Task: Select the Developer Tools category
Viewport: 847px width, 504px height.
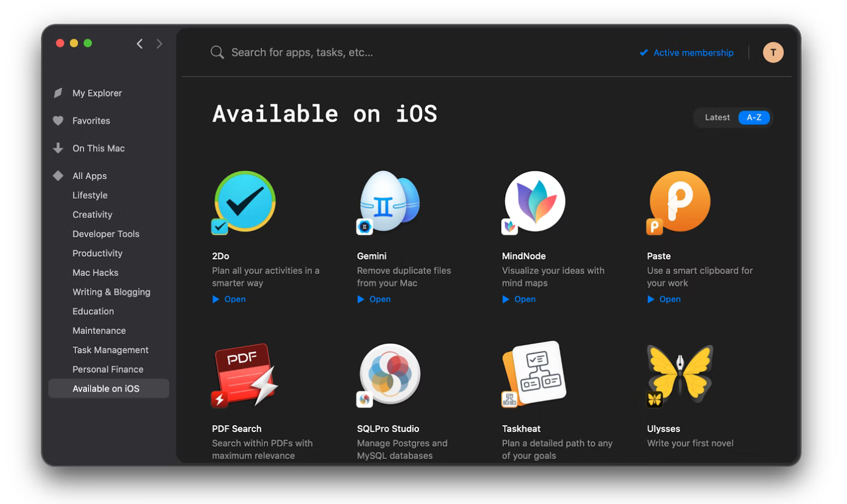Action: 105,234
